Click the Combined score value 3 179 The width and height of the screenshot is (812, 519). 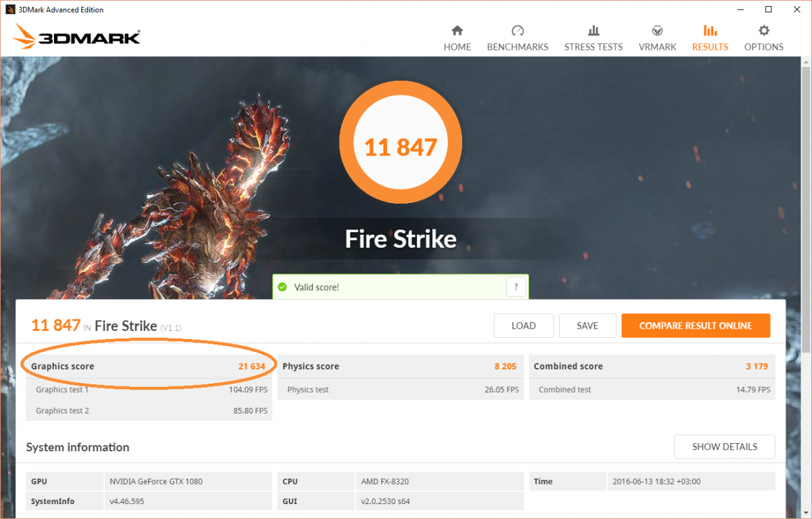pos(757,366)
